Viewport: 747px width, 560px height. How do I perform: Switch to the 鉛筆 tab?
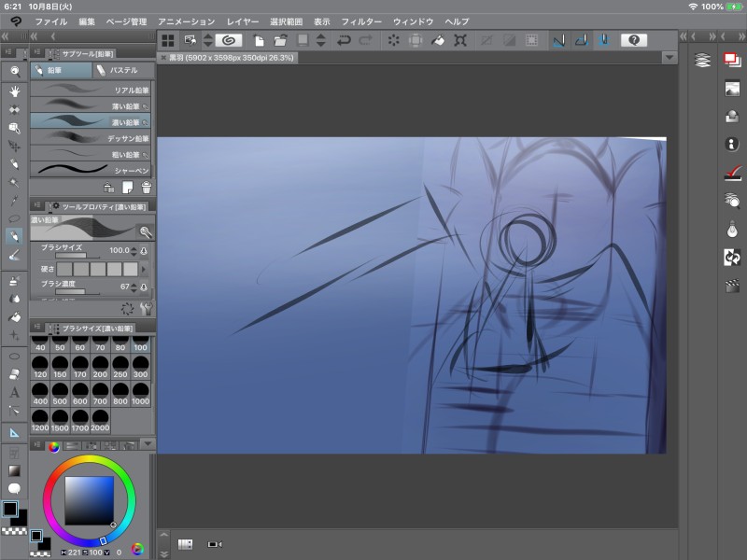tap(62, 70)
